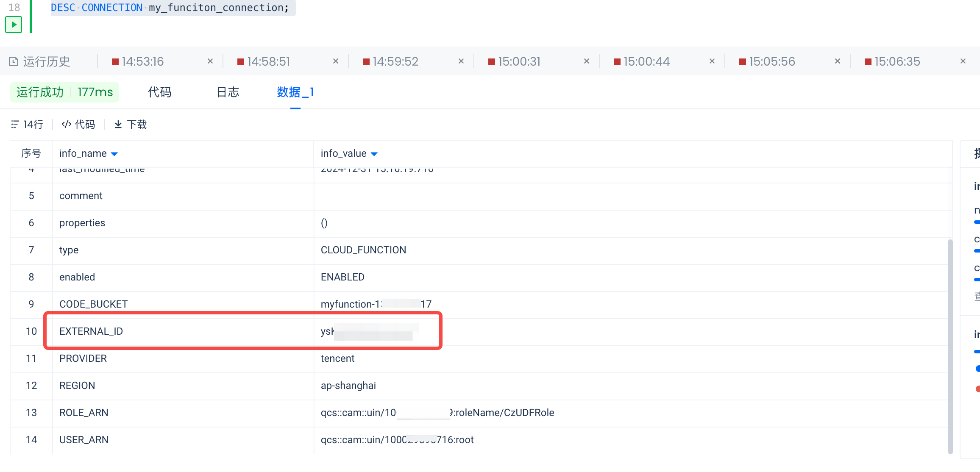Select the 数据_1 data tab
This screenshot has width=980, height=472.
tap(295, 92)
